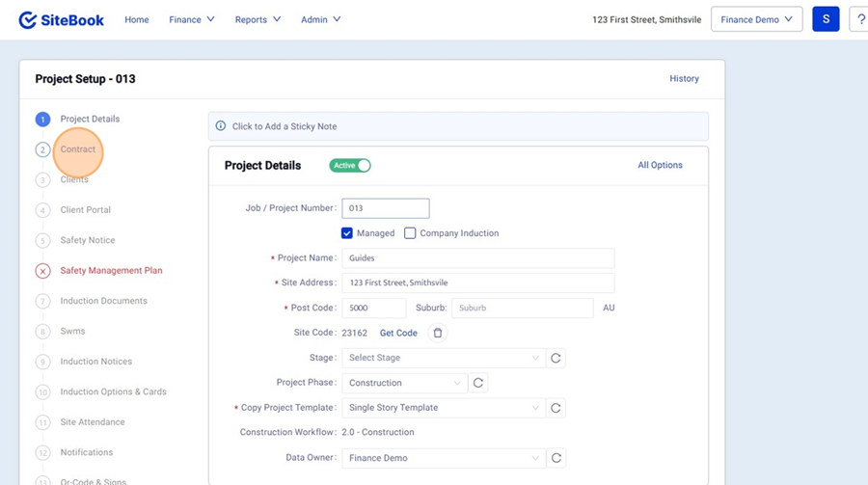The width and height of the screenshot is (868, 485).
Task: Click refresh icon beside Copy Project Template
Action: coord(556,408)
